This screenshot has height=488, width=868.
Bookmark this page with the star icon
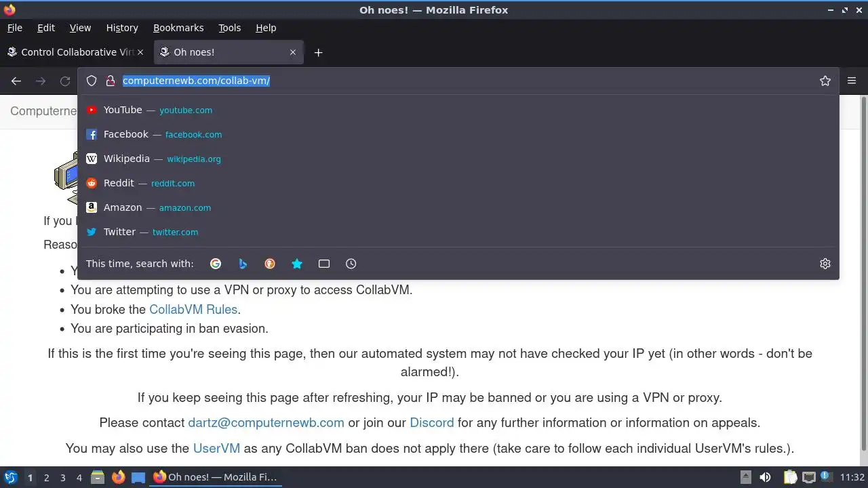tap(825, 81)
